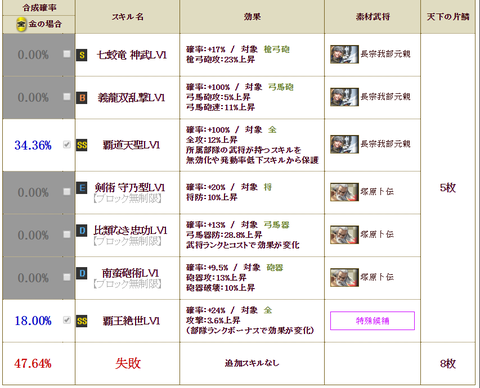Uncheck the checkbox next to 34.36%
This screenshot has height=388, width=480.
point(67,144)
